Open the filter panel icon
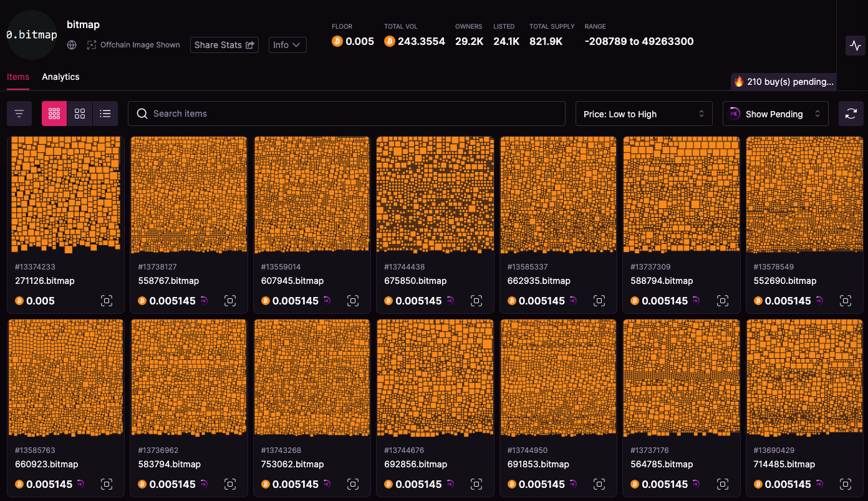Image resolution: width=868 pixels, height=501 pixels. click(19, 114)
